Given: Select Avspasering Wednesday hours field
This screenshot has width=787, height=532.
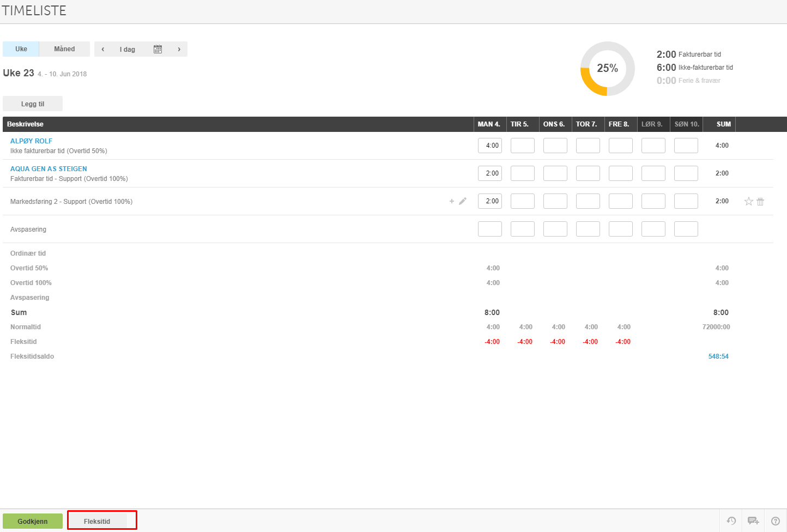Looking at the screenshot, I should pyautogui.click(x=555, y=229).
